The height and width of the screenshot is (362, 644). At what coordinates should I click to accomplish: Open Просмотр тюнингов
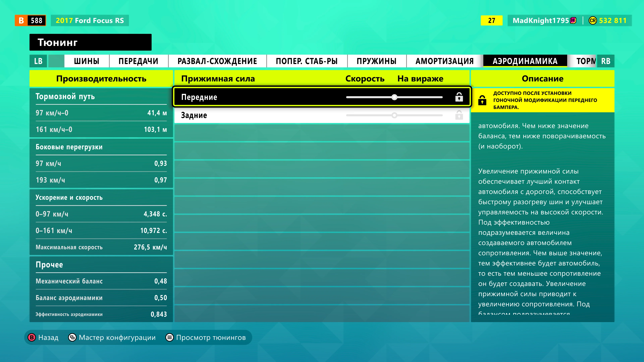click(x=206, y=338)
